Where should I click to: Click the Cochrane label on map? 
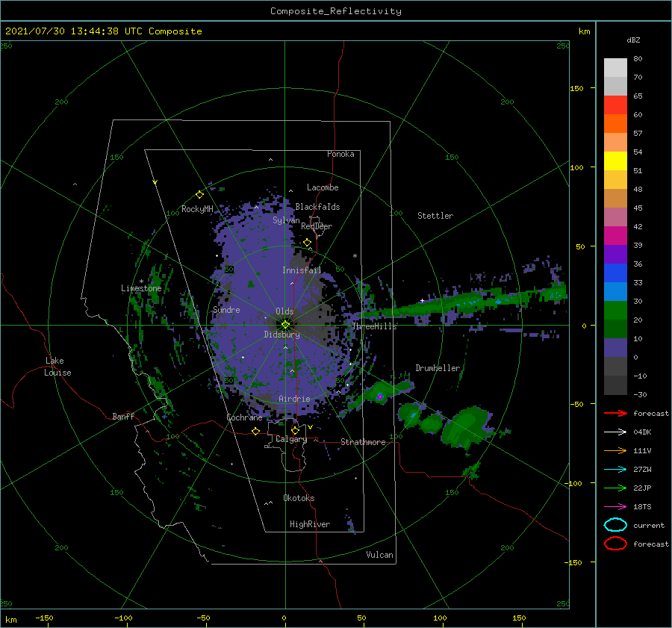(x=244, y=417)
